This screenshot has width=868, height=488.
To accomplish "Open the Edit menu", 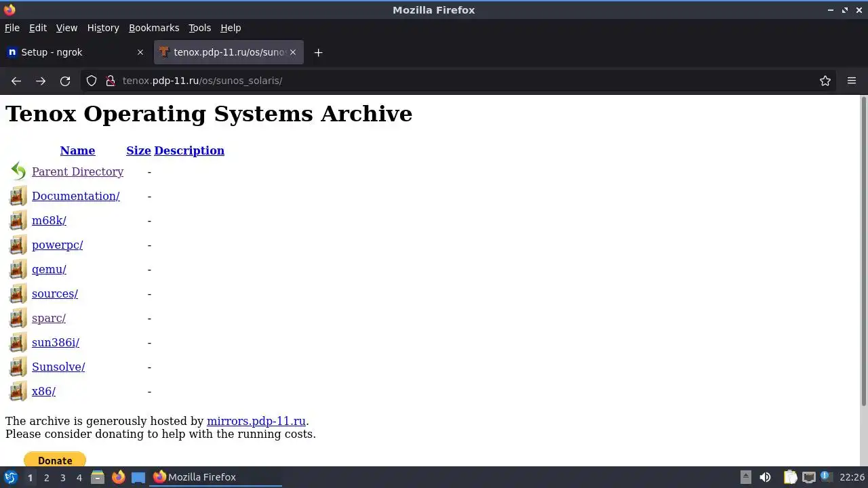I will [38, 28].
